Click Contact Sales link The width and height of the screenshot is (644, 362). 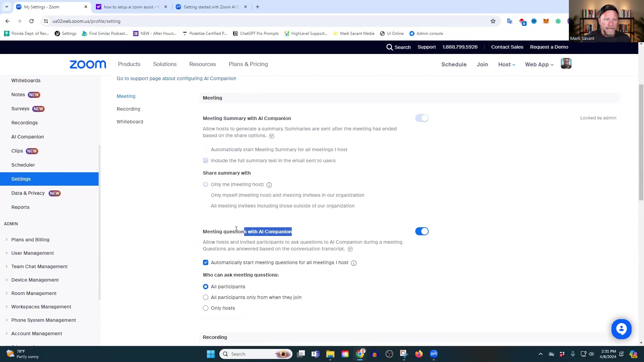click(x=507, y=47)
